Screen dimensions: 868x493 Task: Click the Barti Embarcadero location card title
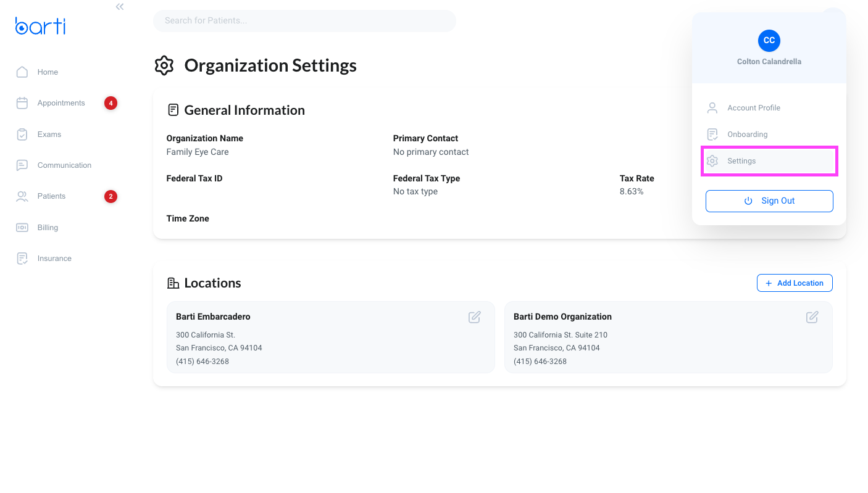point(213,317)
